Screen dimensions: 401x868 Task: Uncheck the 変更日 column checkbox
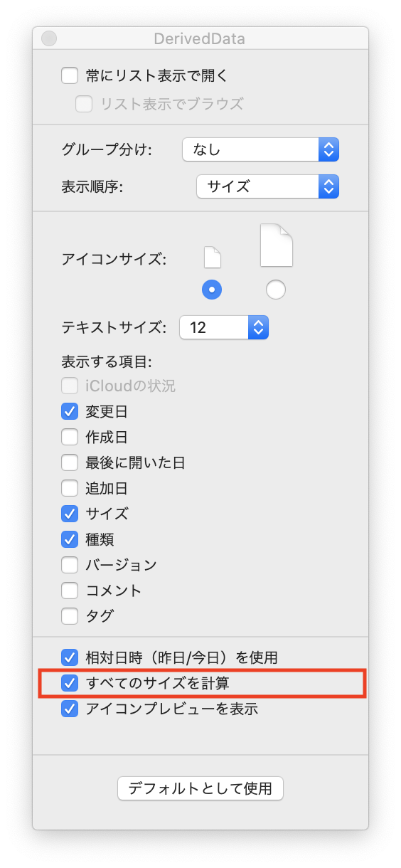[x=70, y=411]
